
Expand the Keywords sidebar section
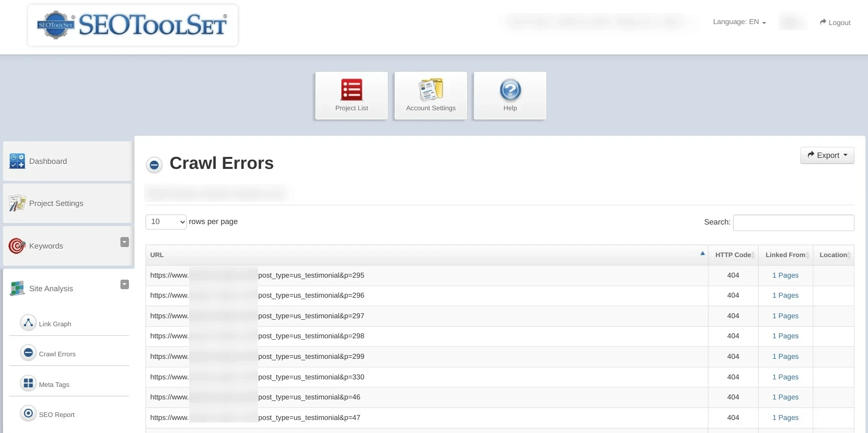coord(125,242)
